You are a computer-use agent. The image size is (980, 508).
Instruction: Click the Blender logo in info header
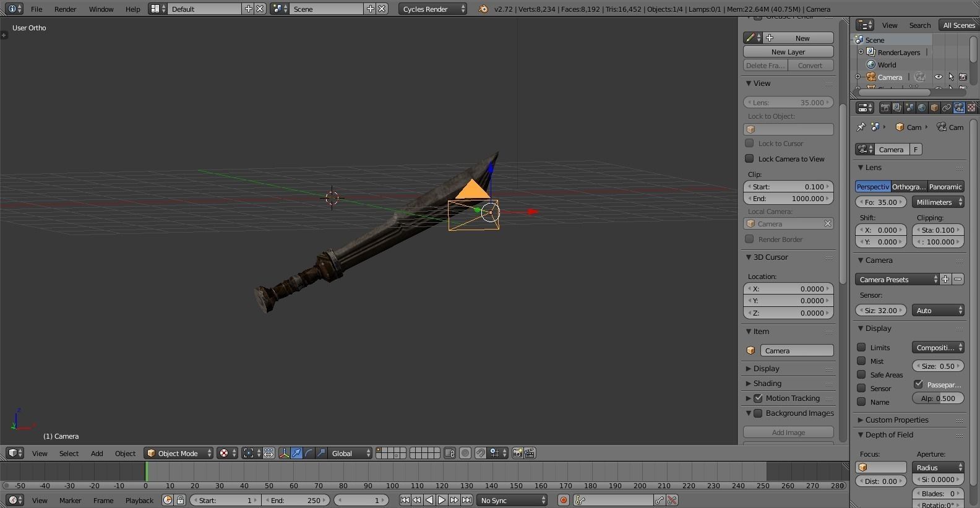pos(483,9)
